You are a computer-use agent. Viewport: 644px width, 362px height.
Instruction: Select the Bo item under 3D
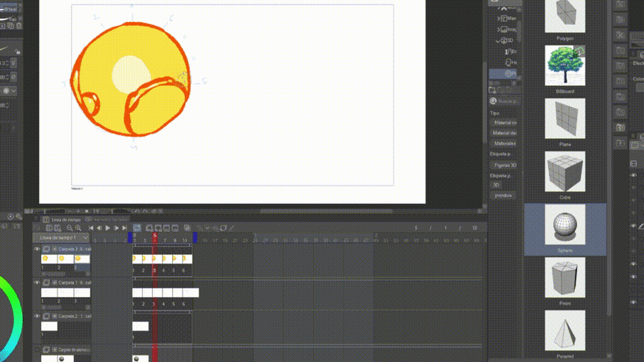click(511, 52)
